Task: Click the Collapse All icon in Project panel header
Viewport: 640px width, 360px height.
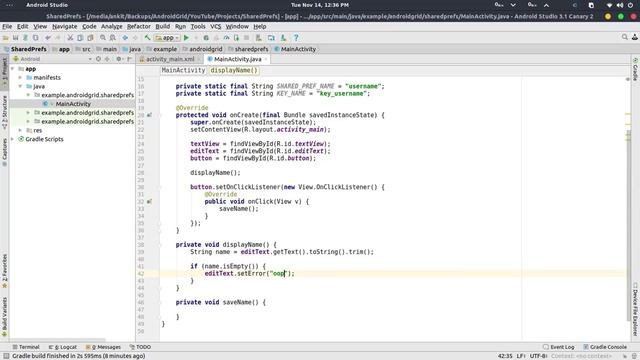Action: 107,59
